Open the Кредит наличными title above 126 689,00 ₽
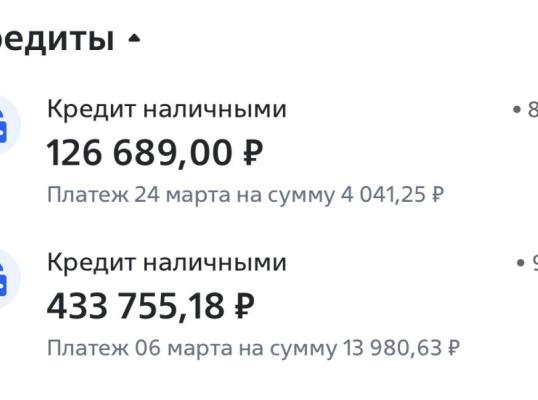538x400 pixels. point(166,109)
